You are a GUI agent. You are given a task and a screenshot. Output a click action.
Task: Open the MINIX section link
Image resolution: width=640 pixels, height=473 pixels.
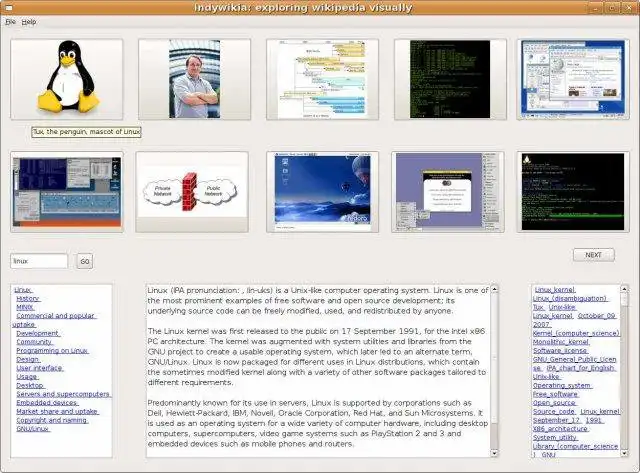pyautogui.click(x=25, y=307)
